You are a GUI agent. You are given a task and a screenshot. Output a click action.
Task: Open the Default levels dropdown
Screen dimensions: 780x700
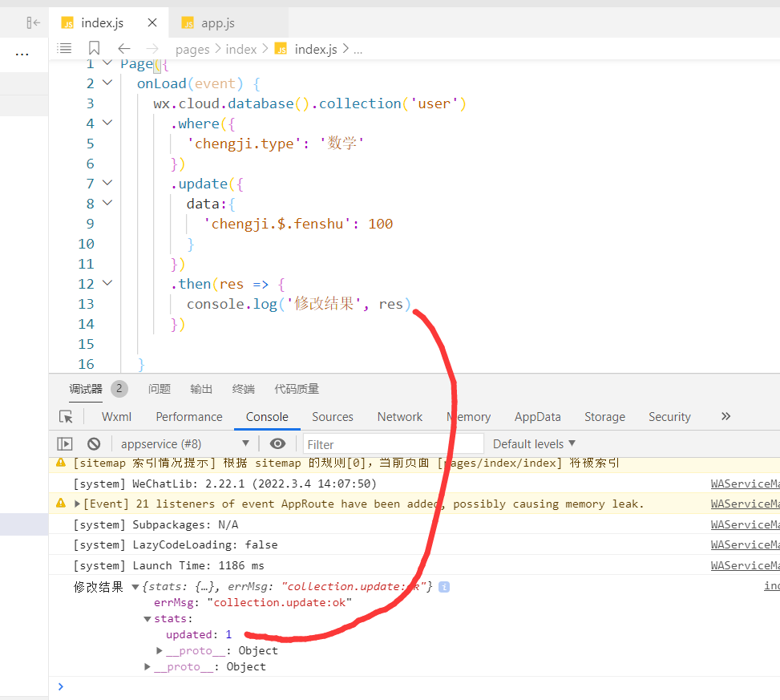(534, 443)
